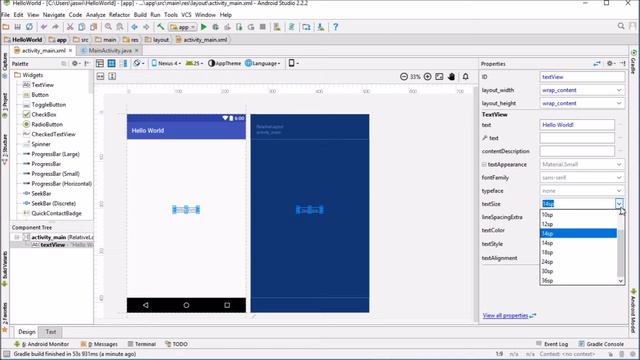Viewport: 640px width, 360px height.
Task: Open the Build menu
Action: point(140,15)
